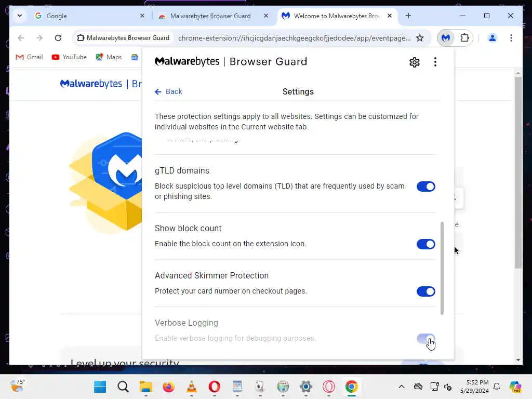Open Chrome three-dot menu
The width and height of the screenshot is (532, 399).
click(x=511, y=38)
